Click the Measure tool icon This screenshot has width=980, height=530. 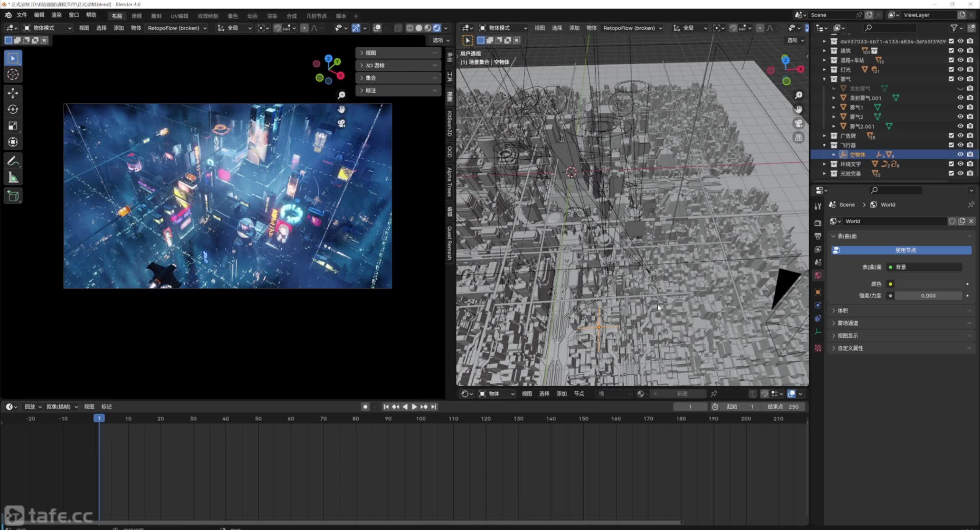tap(13, 177)
